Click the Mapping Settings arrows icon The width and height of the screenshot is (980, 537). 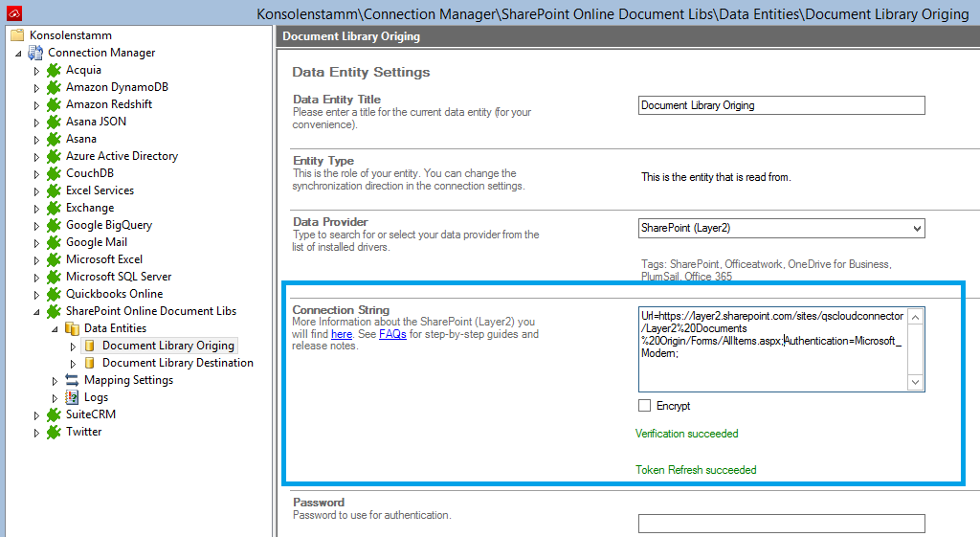coord(72,380)
